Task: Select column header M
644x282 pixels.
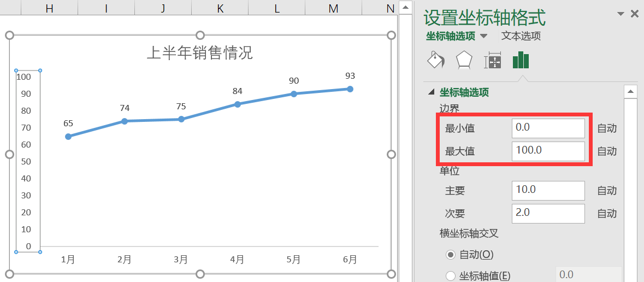Action: point(334,8)
